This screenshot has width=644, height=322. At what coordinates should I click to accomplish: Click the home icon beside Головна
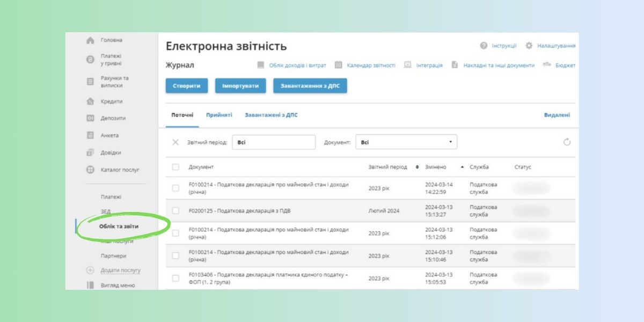pyautogui.click(x=90, y=40)
